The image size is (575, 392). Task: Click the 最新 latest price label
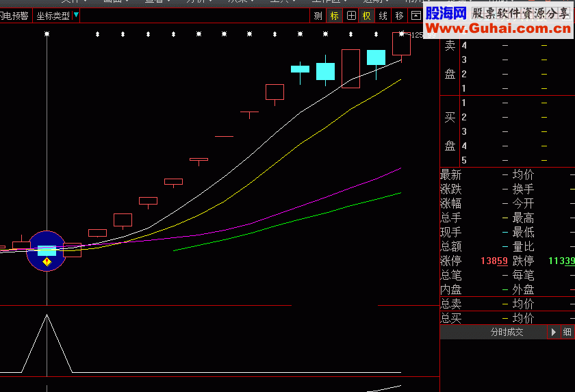[450, 174]
